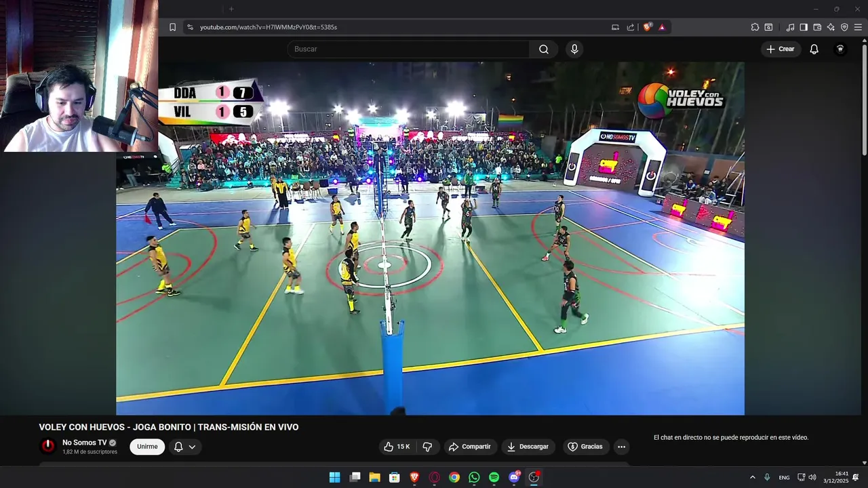Click the chat en directo unavailable message
Screen dimensions: 868x488
pyautogui.click(x=731, y=438)
